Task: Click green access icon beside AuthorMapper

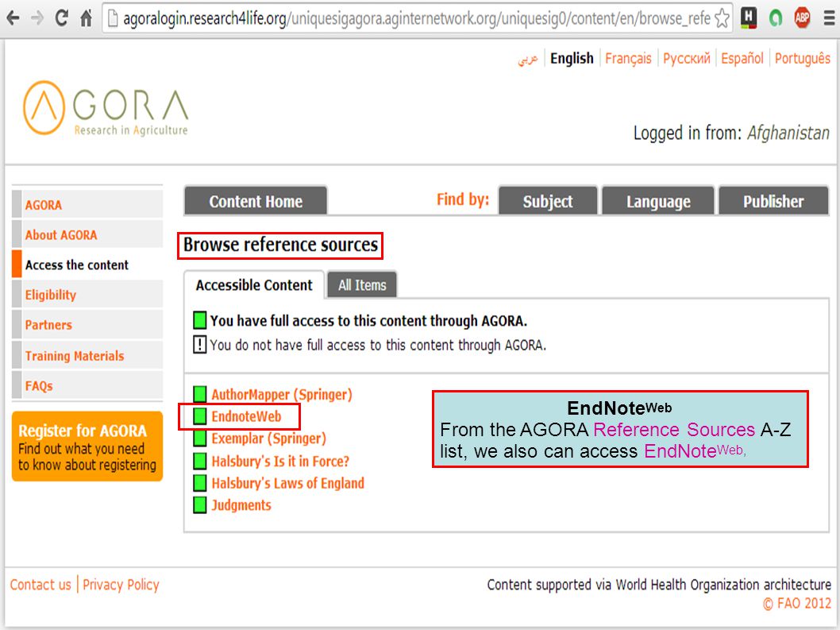Action: [x=200, y=394]
